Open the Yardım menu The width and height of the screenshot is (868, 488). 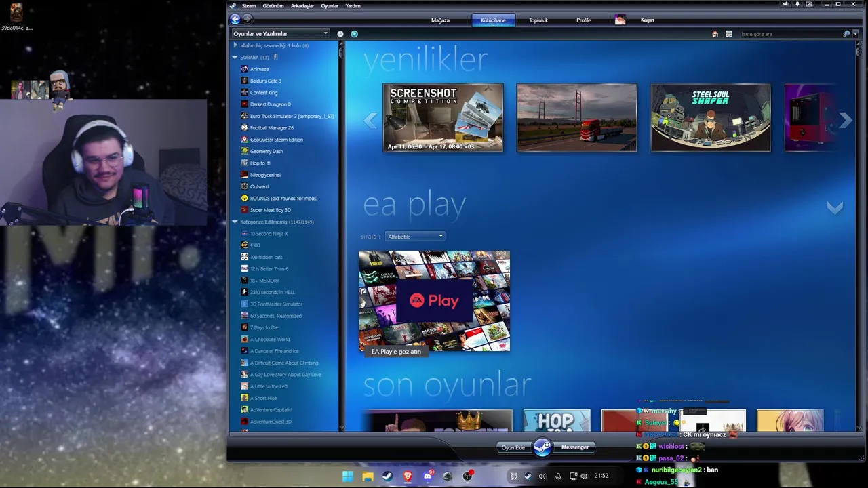point(353,5)
